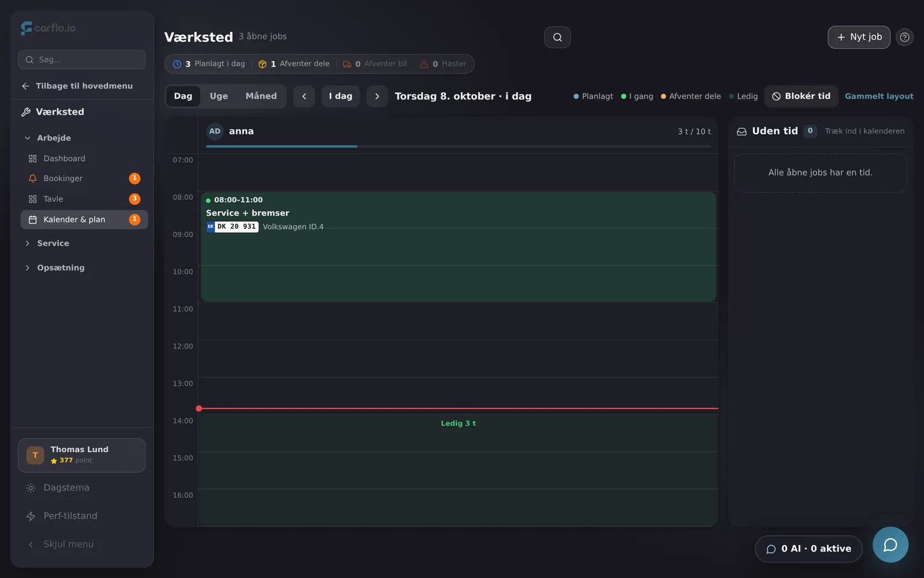924x578 pixels.
Task: Filter by Planlagt i dag
Action: [209, 64]
